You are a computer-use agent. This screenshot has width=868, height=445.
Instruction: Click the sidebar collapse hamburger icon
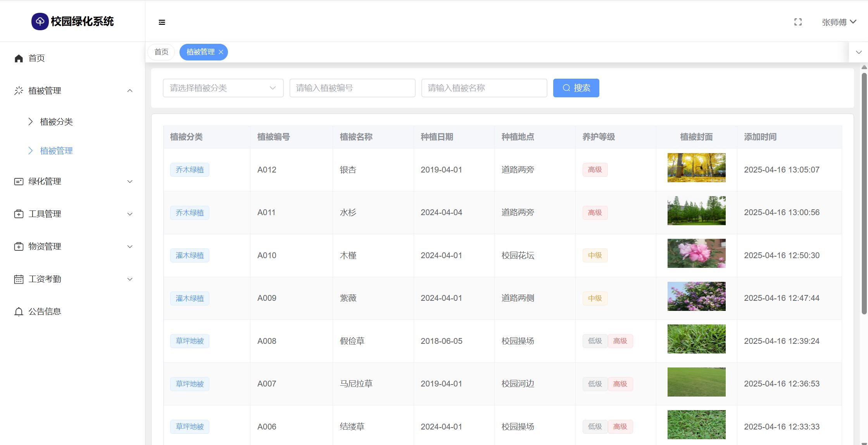click(162, 22)
